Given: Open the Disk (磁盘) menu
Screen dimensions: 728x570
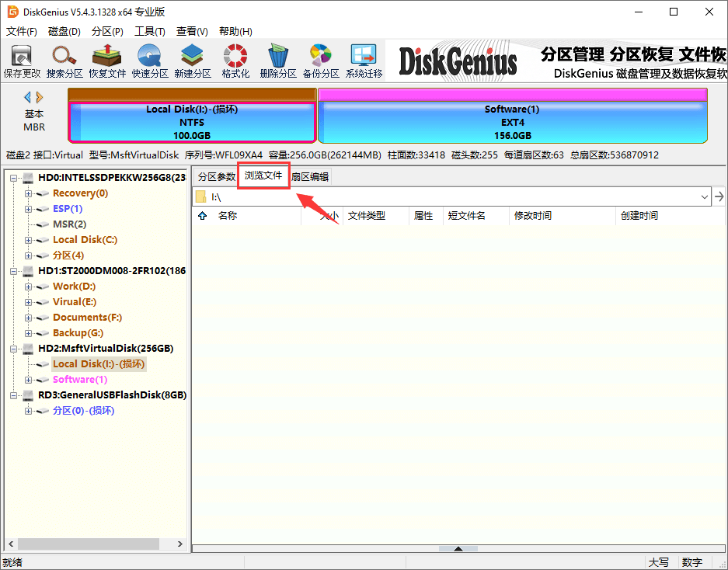Looking at the screenshot, I should point(64,32).
